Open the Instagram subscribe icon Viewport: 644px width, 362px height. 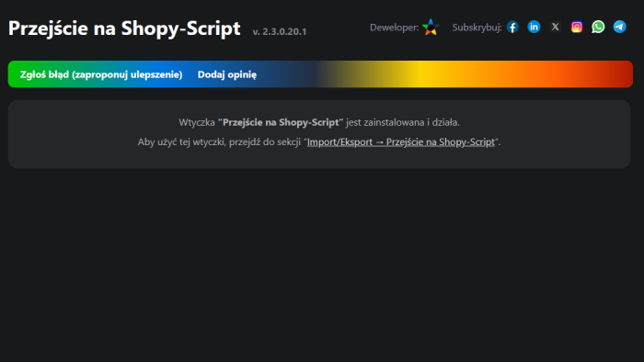tap(577, 27)
